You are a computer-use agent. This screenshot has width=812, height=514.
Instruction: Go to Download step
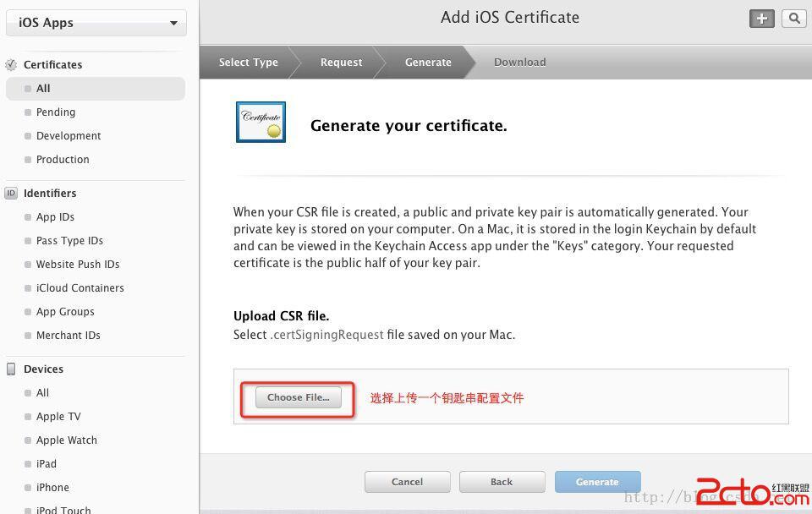520,62
